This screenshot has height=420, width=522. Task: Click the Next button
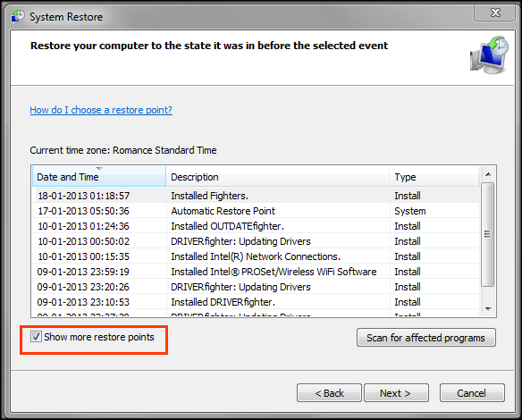[396, 393]
